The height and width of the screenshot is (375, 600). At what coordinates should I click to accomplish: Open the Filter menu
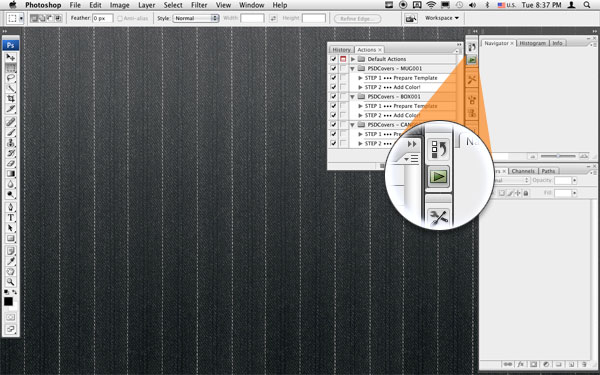tap(199, 5)
